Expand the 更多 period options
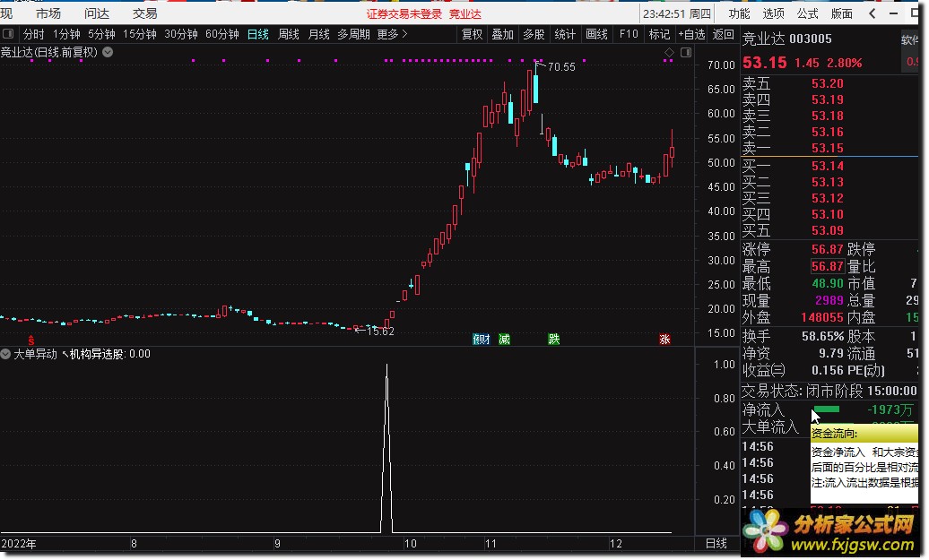The height and width of the screenshot is (560, 929). coord(392,34)
